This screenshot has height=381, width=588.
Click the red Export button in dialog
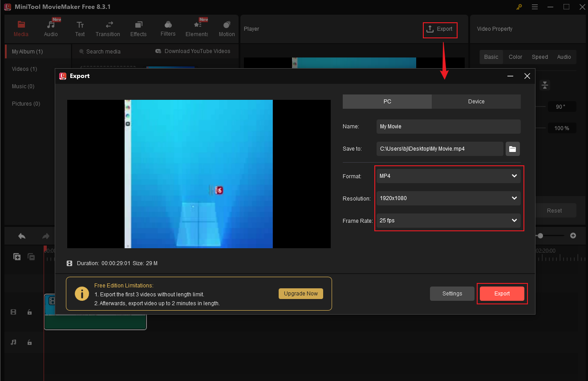pyautogui.click(x=502, y=294)
